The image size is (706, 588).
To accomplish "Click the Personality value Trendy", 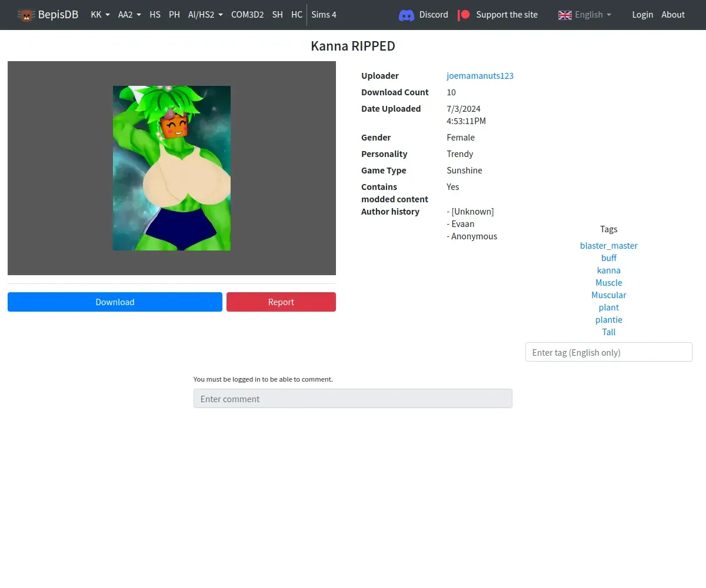I will [x=460, y=154].
